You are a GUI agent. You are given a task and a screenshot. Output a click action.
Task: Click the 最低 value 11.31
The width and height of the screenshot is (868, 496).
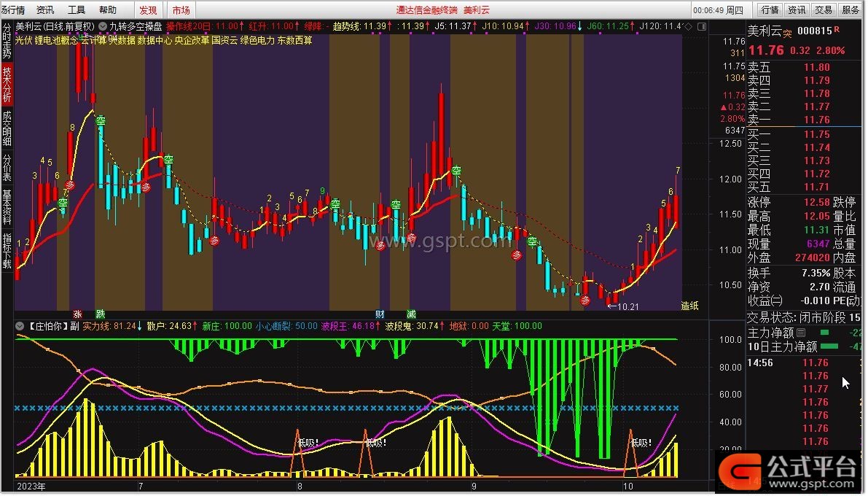click(816, 230)
